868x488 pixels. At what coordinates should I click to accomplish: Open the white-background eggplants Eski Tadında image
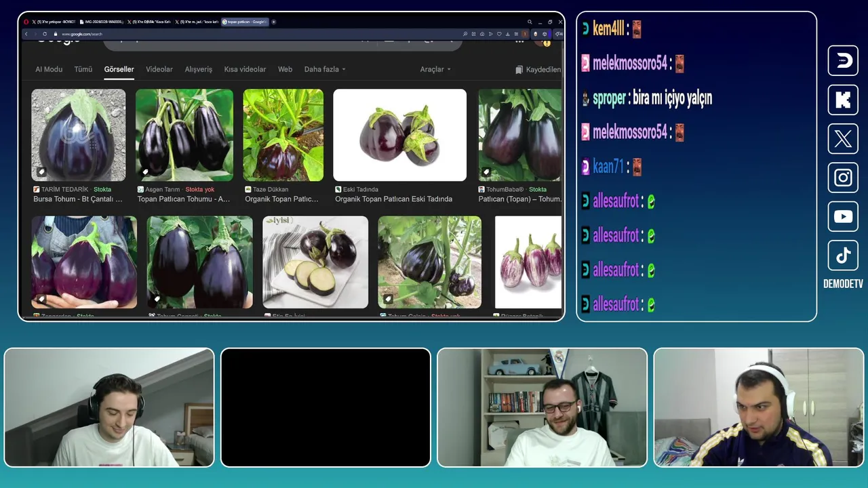(400, 135)
